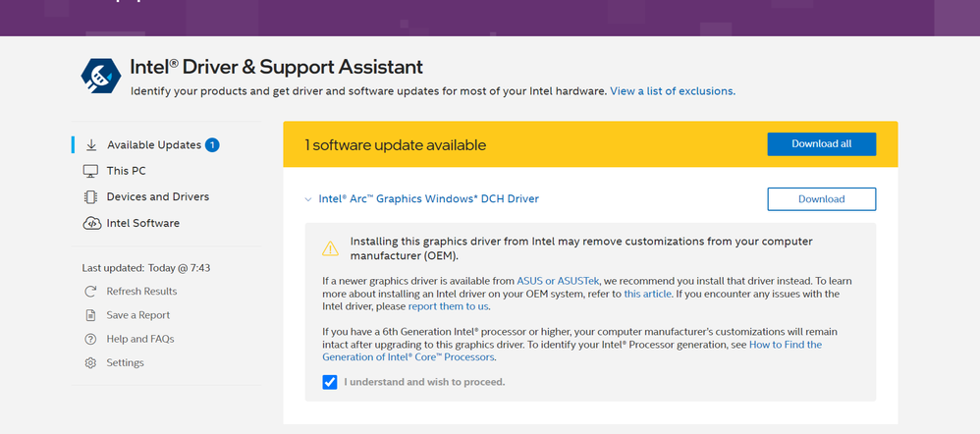
Task: Click the Settings gear icon
Action: pos(91,363)
